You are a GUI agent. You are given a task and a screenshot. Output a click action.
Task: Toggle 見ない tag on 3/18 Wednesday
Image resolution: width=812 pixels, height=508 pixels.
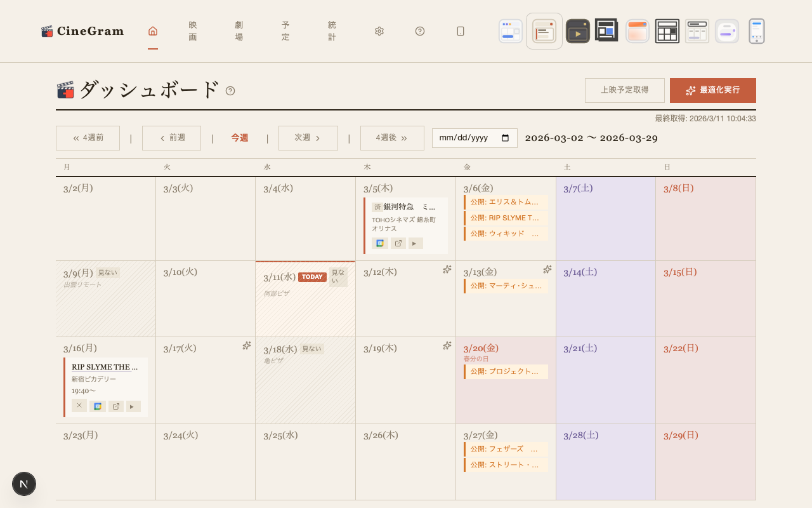click(x=311, y=349)
